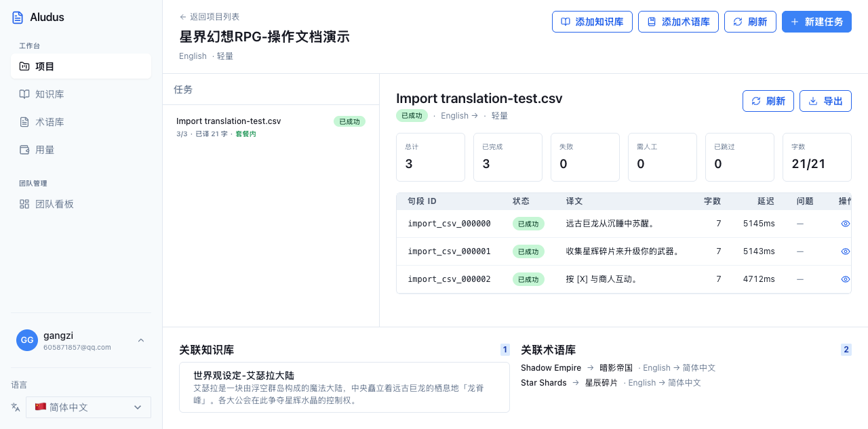This screenshot has width=868, height=429.
Task: Click 刷新 button in the top header
Action: (x=750, y=22)
